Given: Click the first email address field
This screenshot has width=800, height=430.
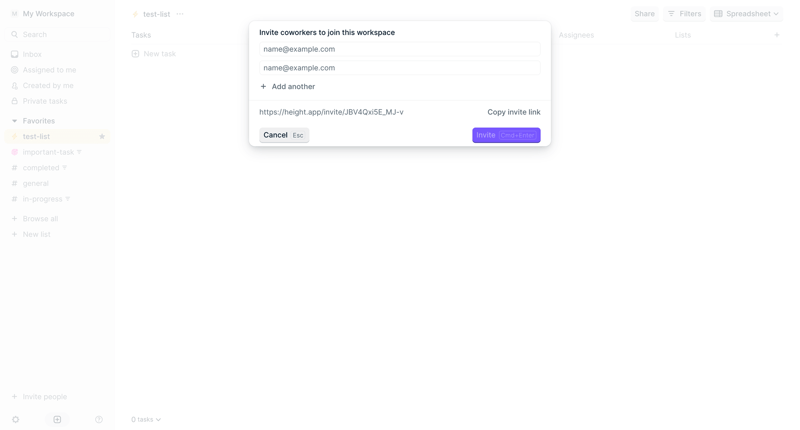Looking at the screenshot, I should 399,49.
